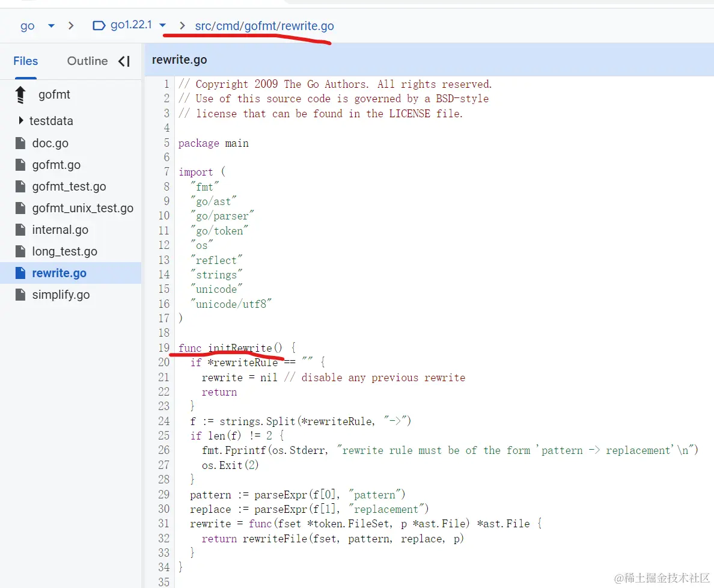Open the go repository dropdown arrow
714x588 pixels.
coord(52,25)
